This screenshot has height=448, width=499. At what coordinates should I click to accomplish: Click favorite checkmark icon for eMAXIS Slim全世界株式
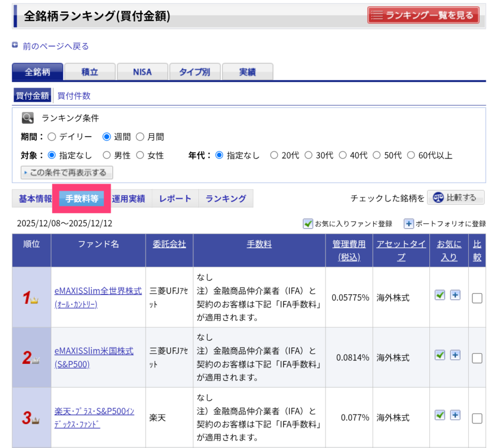pos(440,295)
